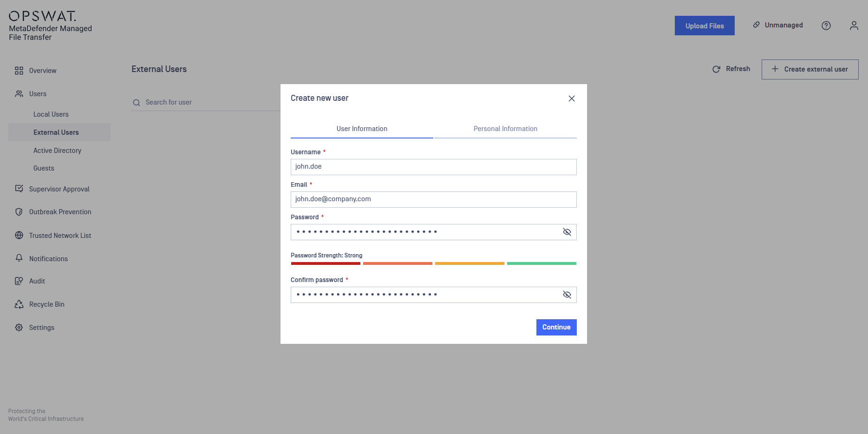
Task: Switch to the Personal Information tab
Action: (x=505, y=129)
